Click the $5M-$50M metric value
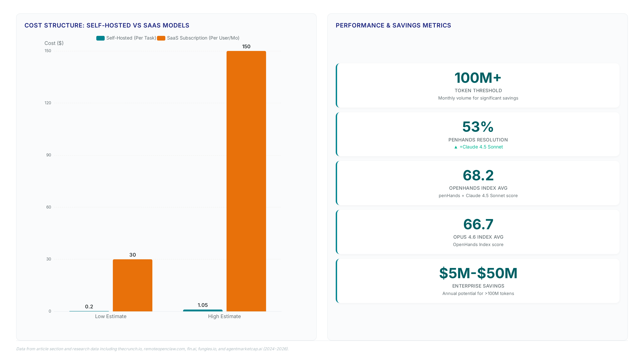The width and height of the screenshot is (644, 362). [x=478, y=273]
